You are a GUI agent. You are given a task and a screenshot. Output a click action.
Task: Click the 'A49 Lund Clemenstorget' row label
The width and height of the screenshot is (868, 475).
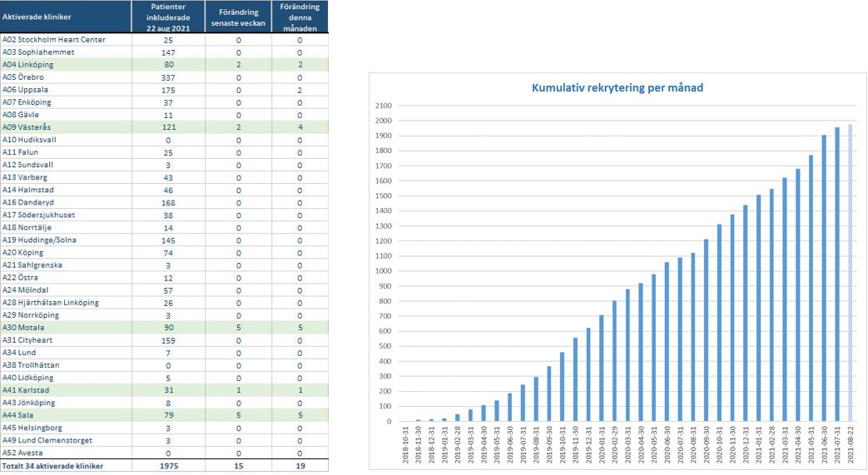(47, 441)
